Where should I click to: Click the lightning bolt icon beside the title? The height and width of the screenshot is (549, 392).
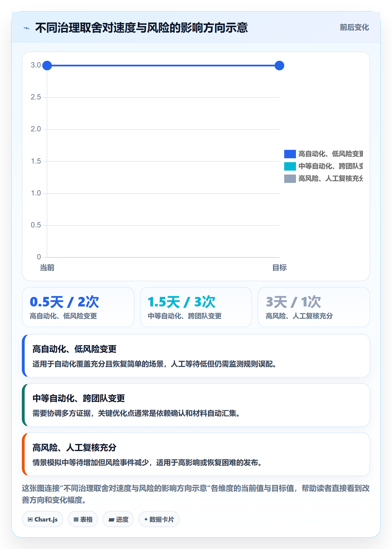(x=27, y=28)
